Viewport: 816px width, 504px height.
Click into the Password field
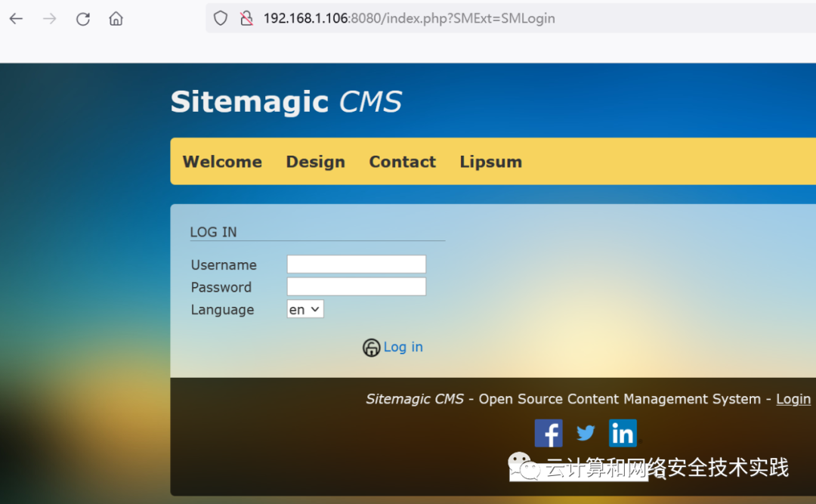(357, 286)
